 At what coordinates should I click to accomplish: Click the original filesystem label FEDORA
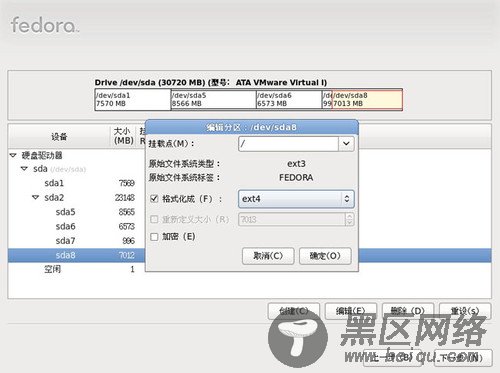point(296,178)
